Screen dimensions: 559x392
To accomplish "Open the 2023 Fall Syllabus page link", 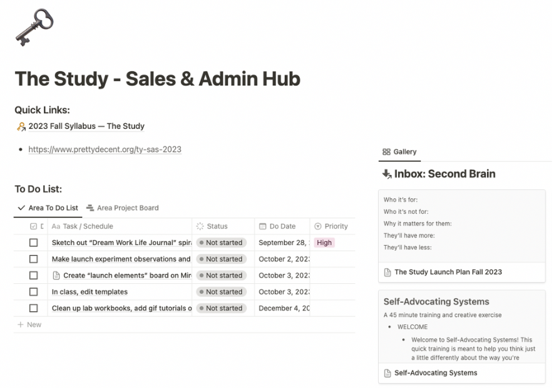I will tap(86, 126).
